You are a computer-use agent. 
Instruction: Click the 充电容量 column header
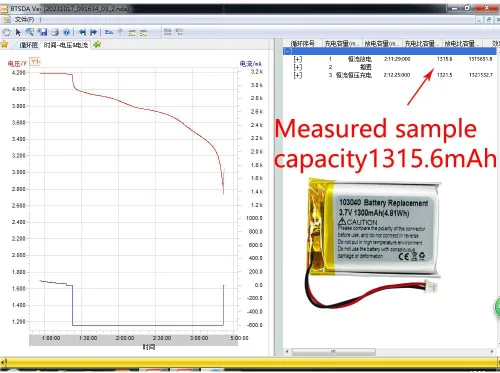[x=342, y=43]
